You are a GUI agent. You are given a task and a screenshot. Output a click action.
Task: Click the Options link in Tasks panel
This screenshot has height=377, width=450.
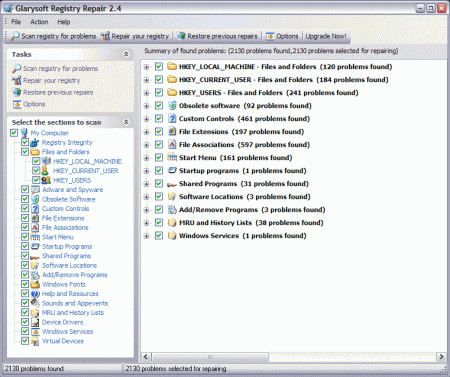point(34,104)
